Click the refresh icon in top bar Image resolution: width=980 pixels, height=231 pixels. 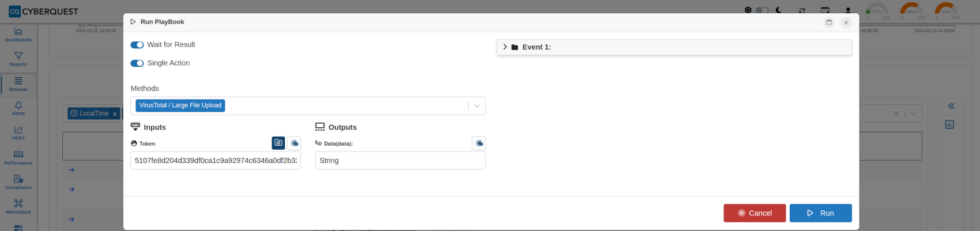[x=802, y=10]
